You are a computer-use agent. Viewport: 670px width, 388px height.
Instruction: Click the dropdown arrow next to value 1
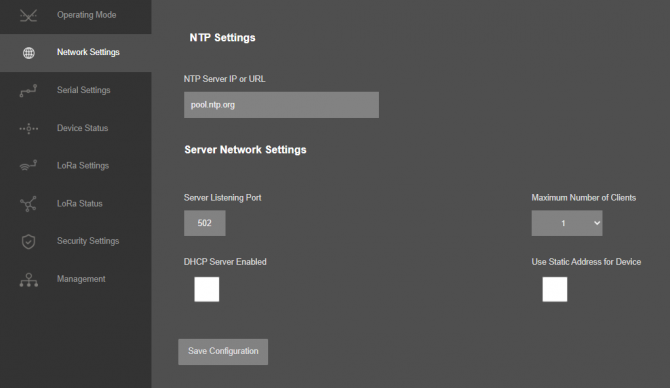pyautogui.click(x=597, y=223)
